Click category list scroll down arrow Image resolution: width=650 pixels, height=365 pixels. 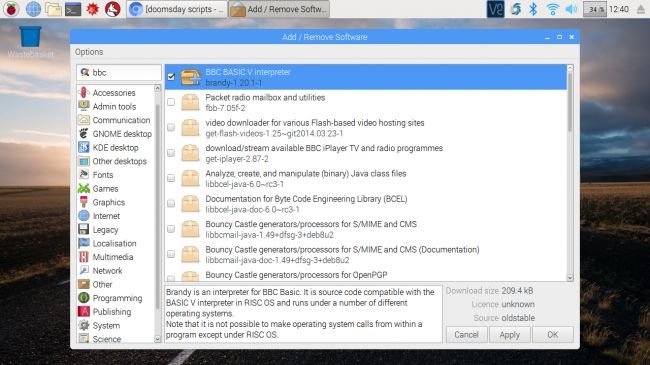(157, 339)
